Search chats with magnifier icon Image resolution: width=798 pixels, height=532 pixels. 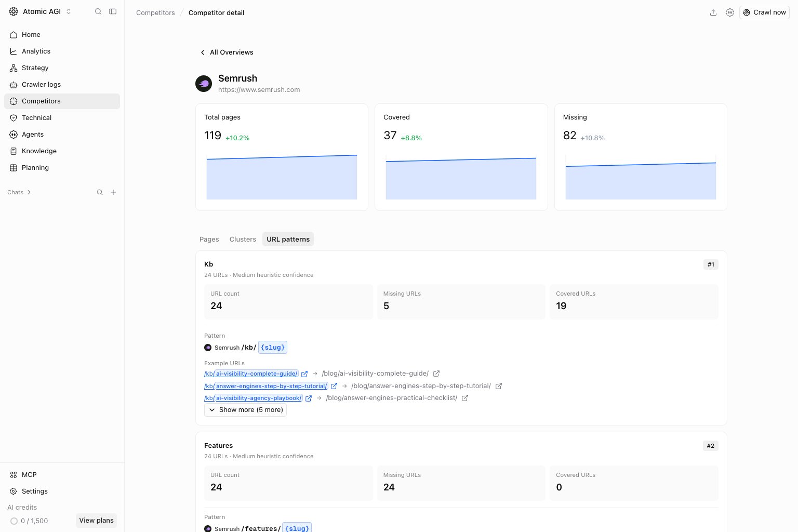click(100, 192)
